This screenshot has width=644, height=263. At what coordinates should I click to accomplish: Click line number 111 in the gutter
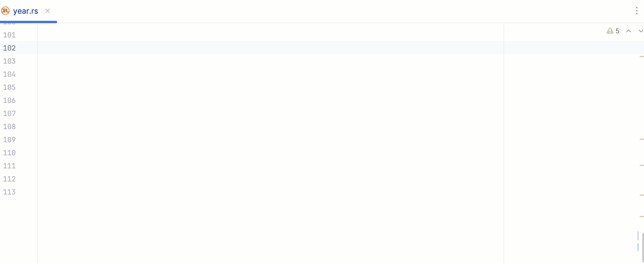[9, 166]
